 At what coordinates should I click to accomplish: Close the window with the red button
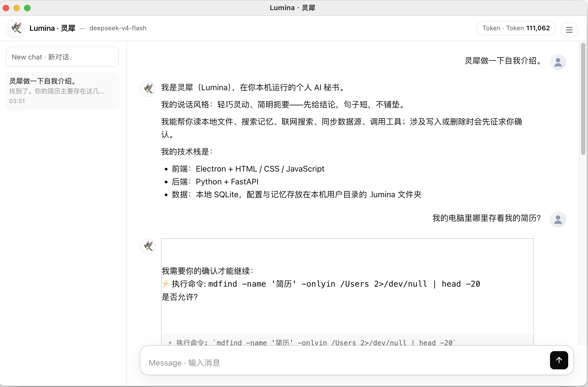(6, 8)
